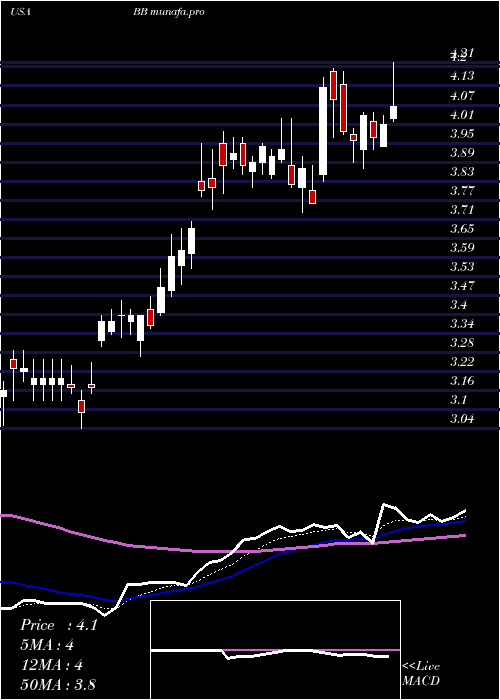Select the 3.77 price level label

click(462, 191)
